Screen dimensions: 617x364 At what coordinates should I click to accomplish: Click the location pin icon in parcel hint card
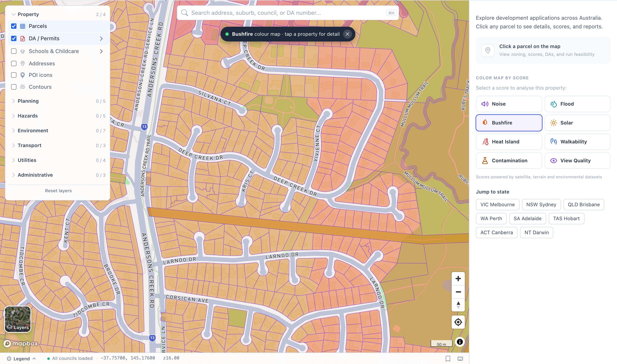(488, 50)
